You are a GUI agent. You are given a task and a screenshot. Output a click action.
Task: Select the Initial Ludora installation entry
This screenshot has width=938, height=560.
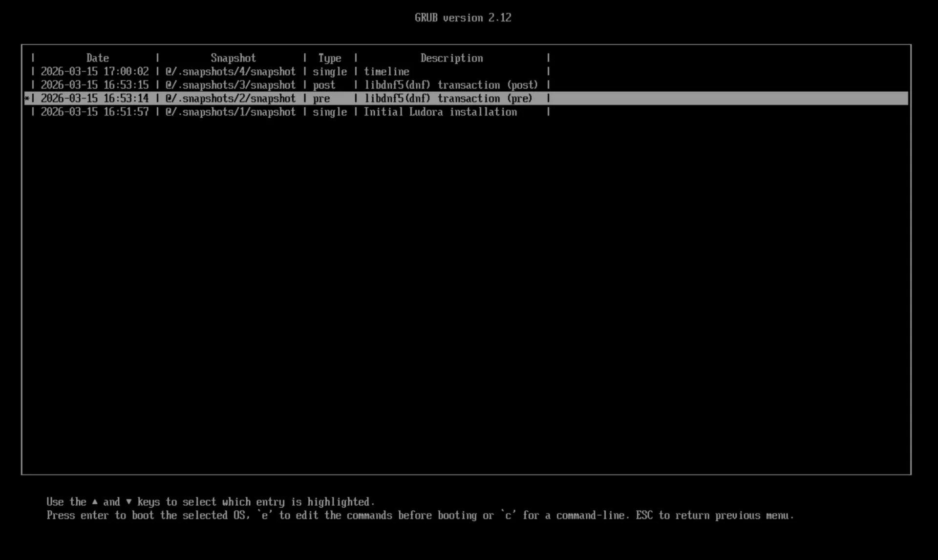click(x=466, y=112)
